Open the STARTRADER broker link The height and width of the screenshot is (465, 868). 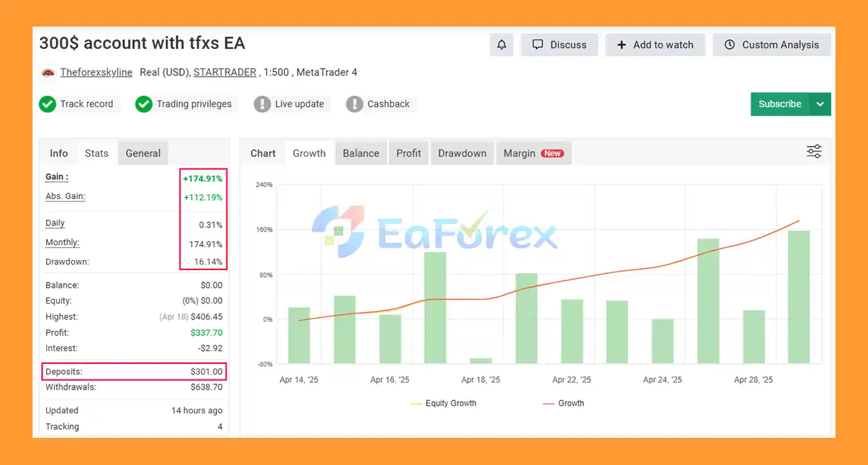pos(224,73)
